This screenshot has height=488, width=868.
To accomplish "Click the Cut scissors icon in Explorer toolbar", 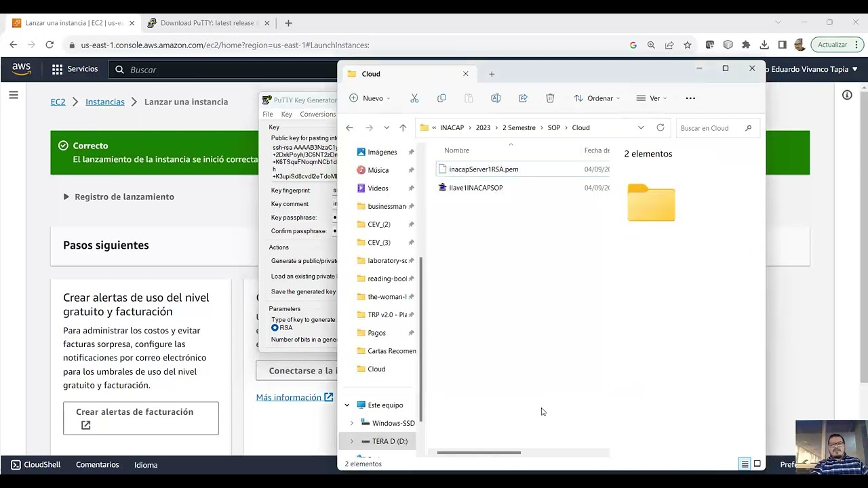I will (414, 98).
